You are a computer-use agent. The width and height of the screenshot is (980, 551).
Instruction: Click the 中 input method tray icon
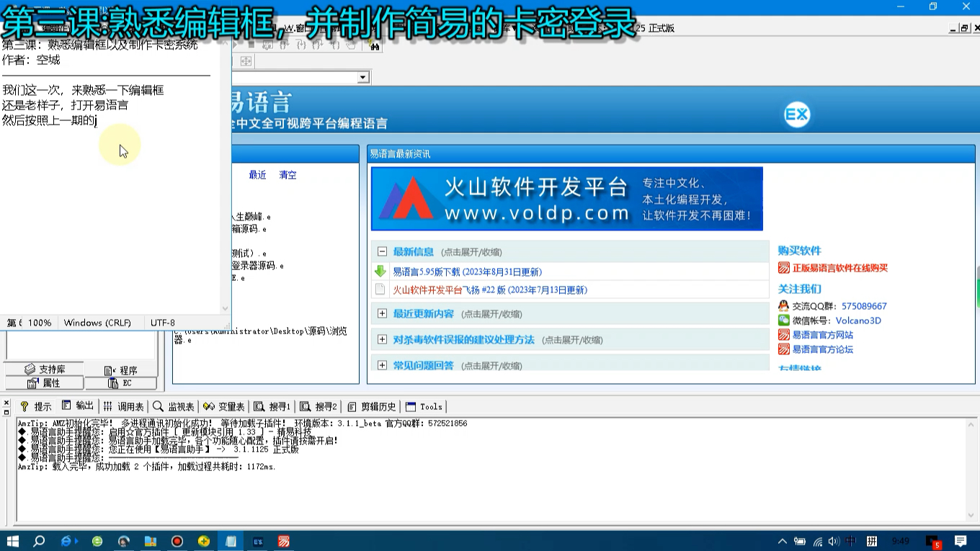click(851, 541)
